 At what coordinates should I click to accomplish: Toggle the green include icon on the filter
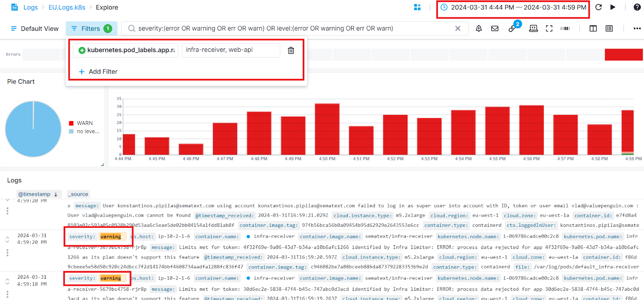(x=82, y=50)
